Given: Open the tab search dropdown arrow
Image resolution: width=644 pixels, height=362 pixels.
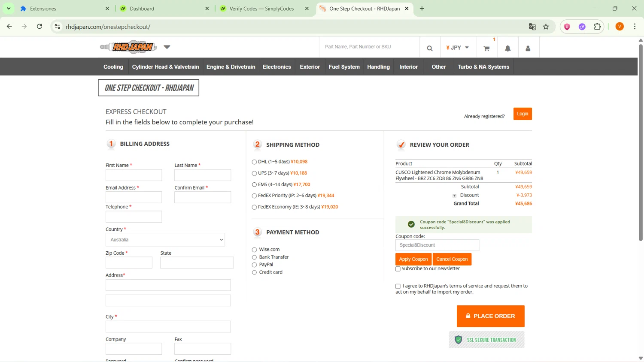Looking at the screenshot, I should click(x=9, y=9).
